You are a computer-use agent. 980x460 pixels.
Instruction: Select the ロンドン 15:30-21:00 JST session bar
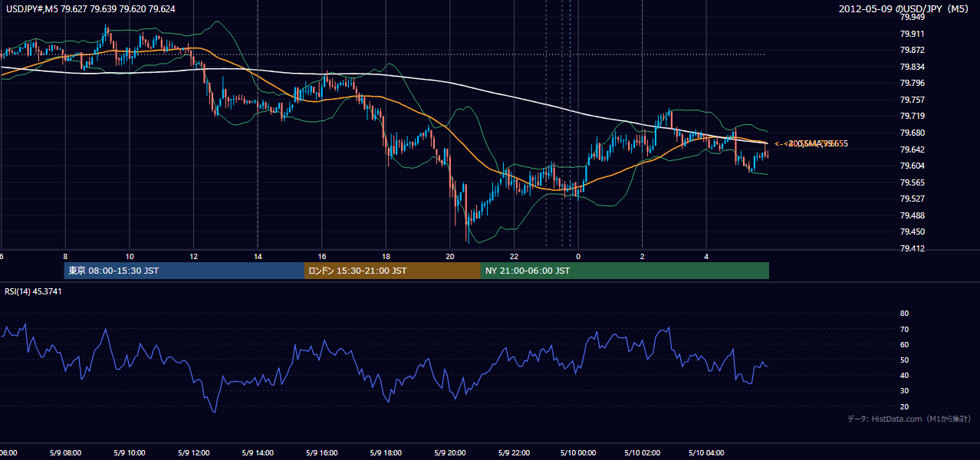393,271
